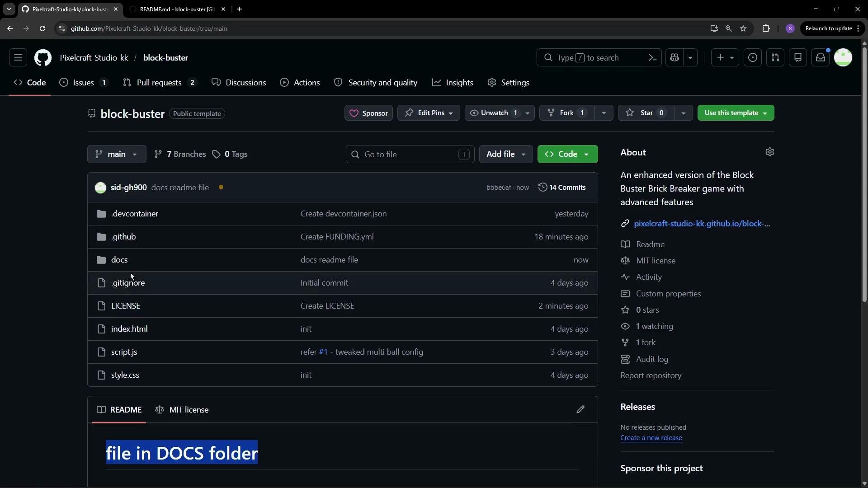View the 0 Tags link
Viewport: 868px width, 488px height.
230,154
